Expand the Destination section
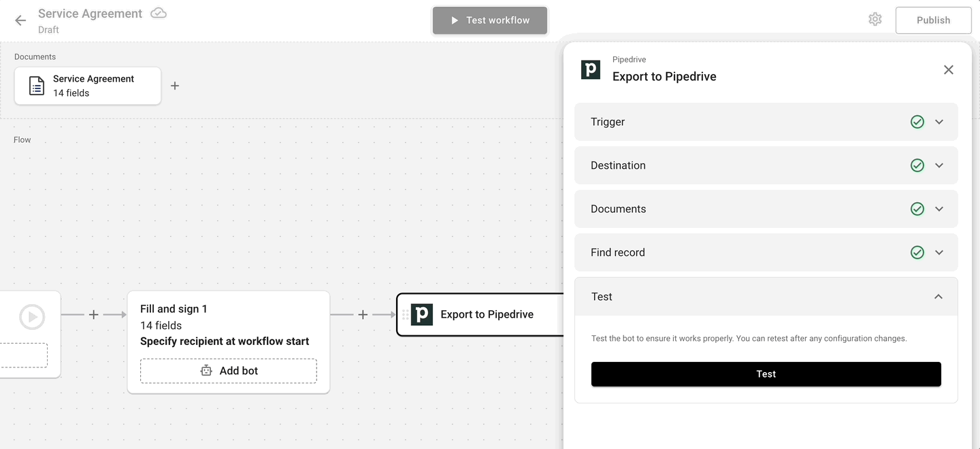This screenshot has height=449, width=980. coord(766,165)
